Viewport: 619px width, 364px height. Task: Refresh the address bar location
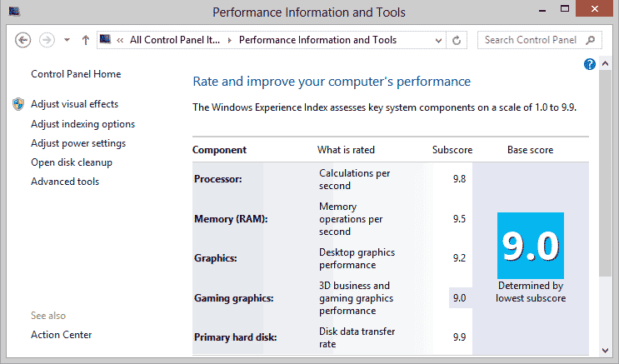point(457,40)
